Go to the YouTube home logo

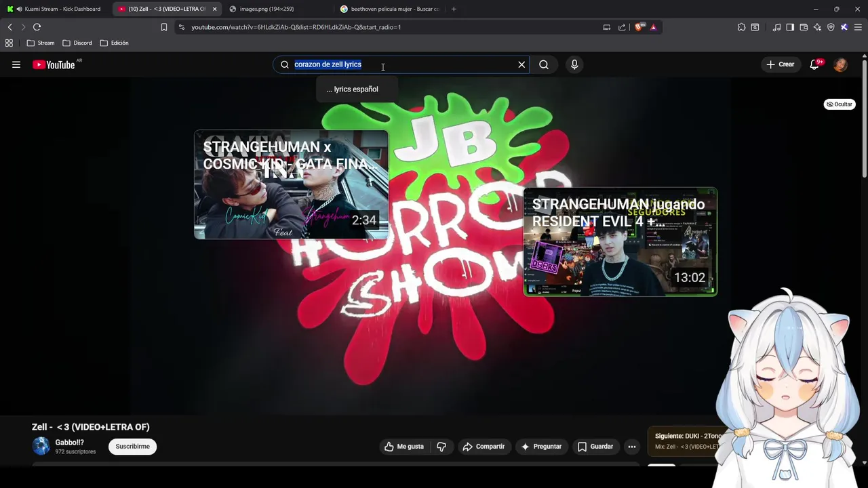(x=54, y=64)
